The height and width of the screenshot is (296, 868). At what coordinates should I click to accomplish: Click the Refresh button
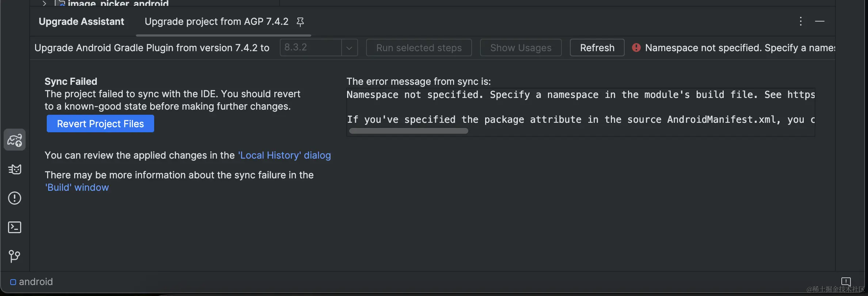[x=597, y=48]
